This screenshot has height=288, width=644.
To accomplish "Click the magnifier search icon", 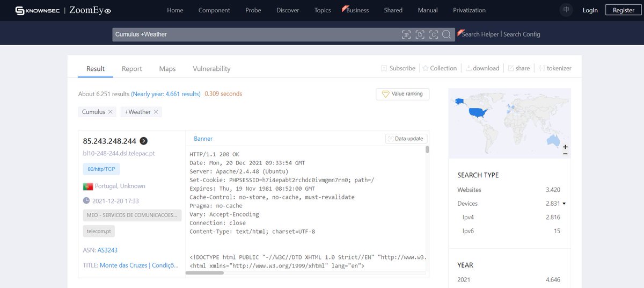I will point(447,34).
